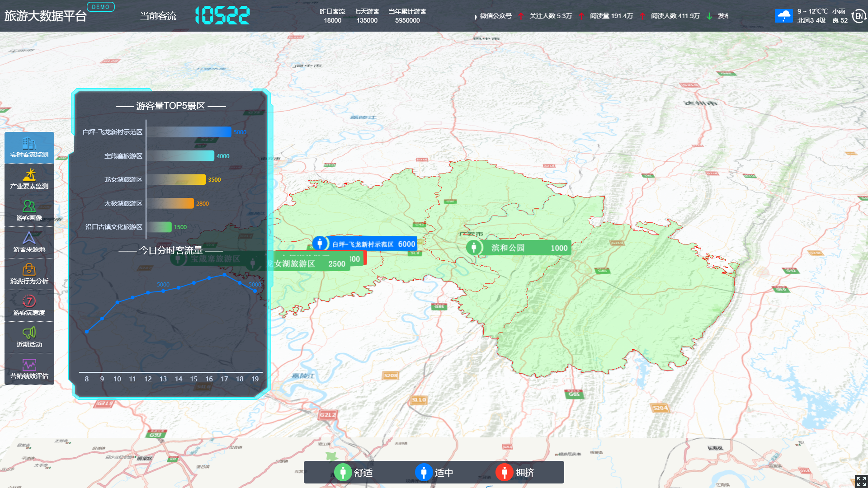This screenshot has width=868, height=488.
Task: Open the 营销绩效评估 chart icon
Action: click(29, 365)
